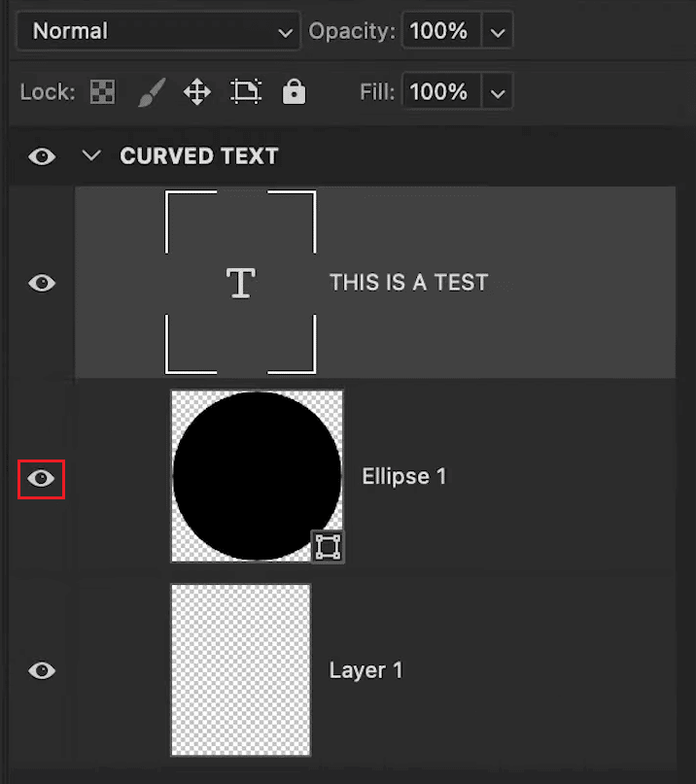This screenshot has width=696, height=784.
Task: Select the Lock image pixels brush icon
Action: (151, 91)
